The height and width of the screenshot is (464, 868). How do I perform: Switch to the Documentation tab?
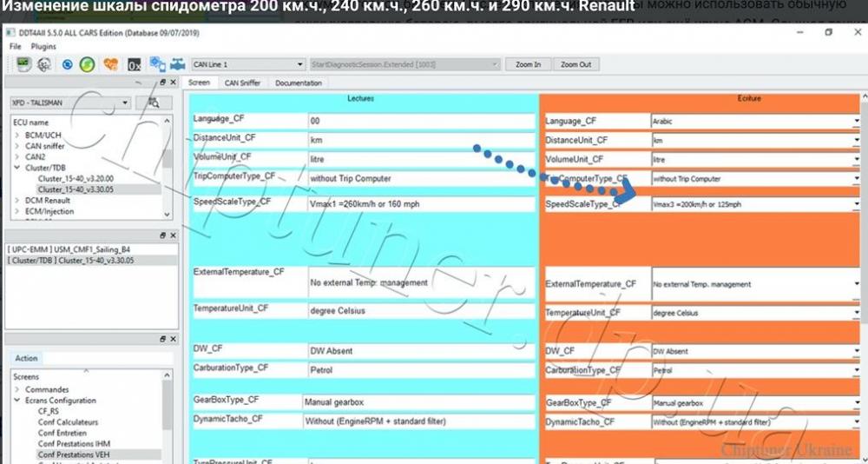pyautogui.click(x=299, y=83)
